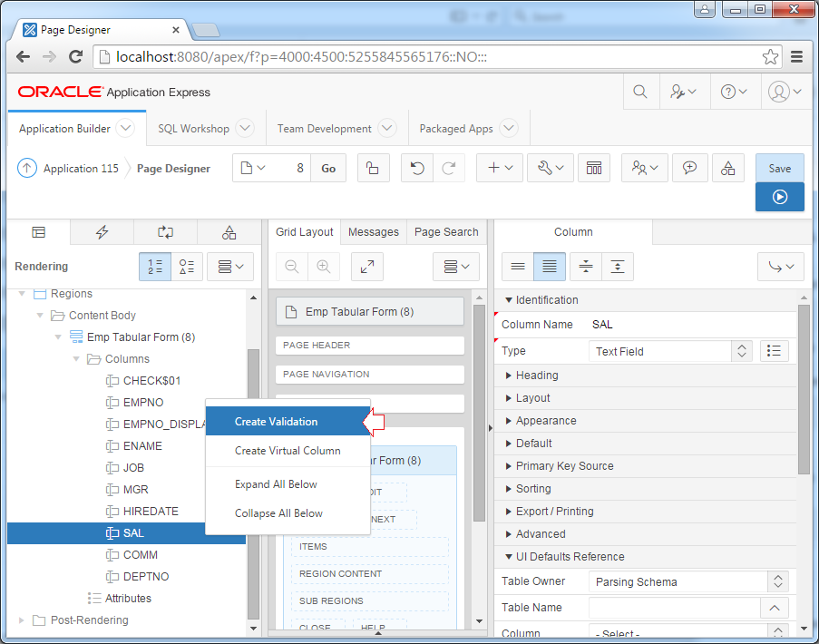Toggle Group by Component Type view
Screen dimensions: 819x644
[x=187, y=267]
